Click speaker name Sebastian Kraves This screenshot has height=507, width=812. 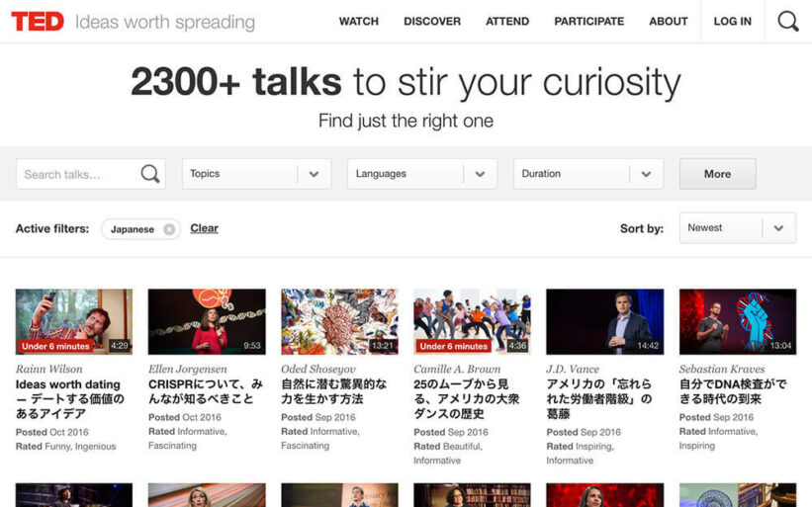pos(722,369)
